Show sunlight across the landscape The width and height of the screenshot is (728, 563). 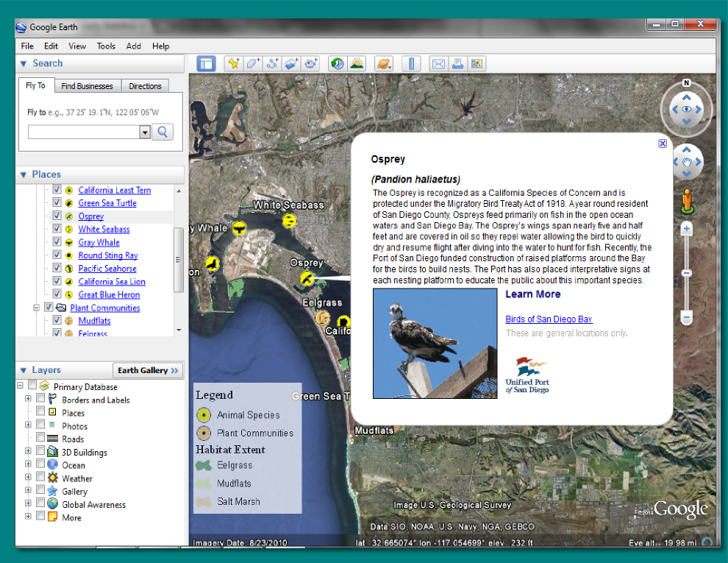(x=357, y=63)
